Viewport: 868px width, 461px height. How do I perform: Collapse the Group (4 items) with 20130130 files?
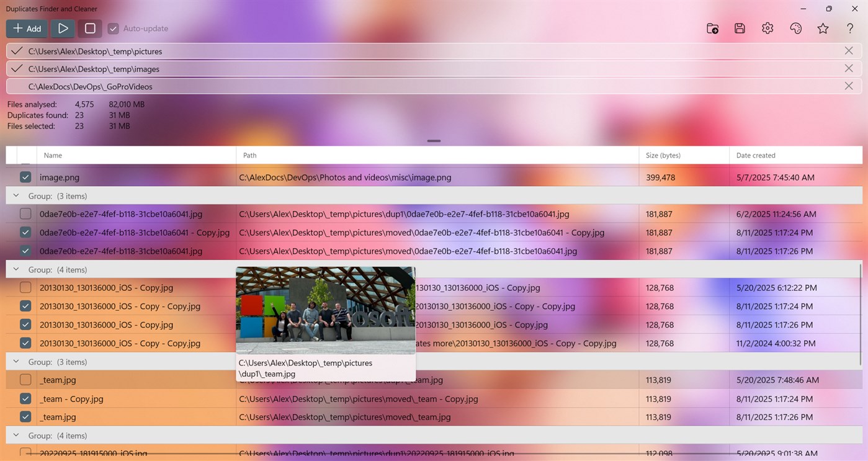[16, 269]
